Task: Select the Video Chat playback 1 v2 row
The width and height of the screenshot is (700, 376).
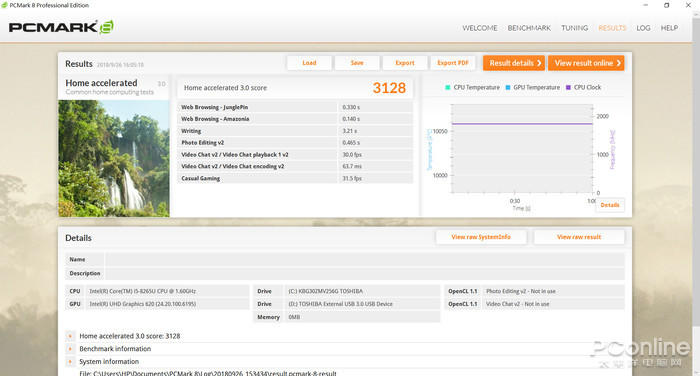Action: click(x=295, y=155)
